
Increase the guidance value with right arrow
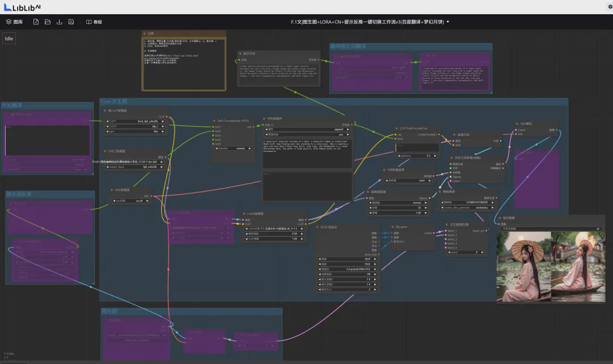tap(436, 155)
